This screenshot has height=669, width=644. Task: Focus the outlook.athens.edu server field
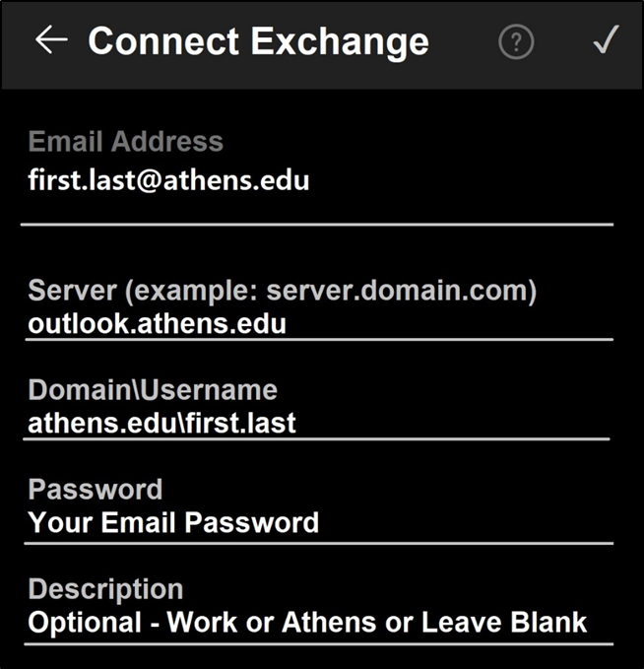tap(158, 322)
